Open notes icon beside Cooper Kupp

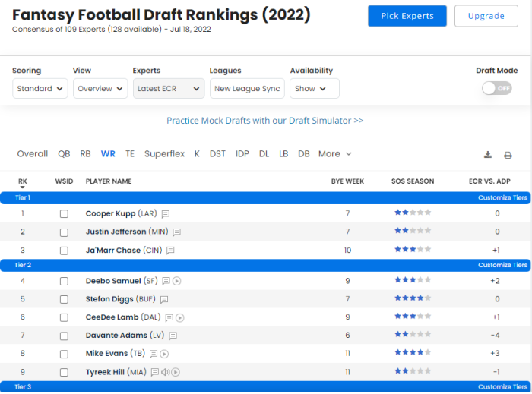(x=165, y=214)
